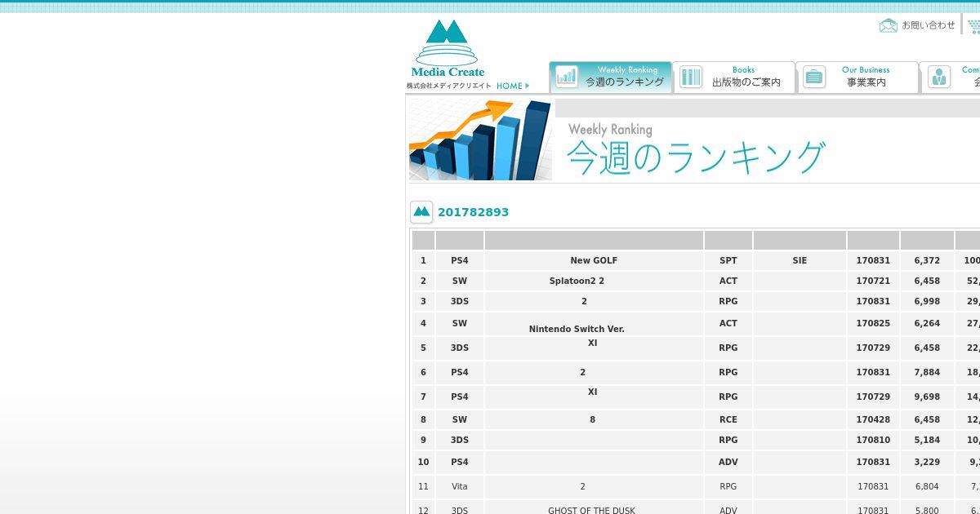The height and width of the screenshot is (514, 980).
Task: Click the briefcase icon in Our Business tab
Action: point(814,77)
